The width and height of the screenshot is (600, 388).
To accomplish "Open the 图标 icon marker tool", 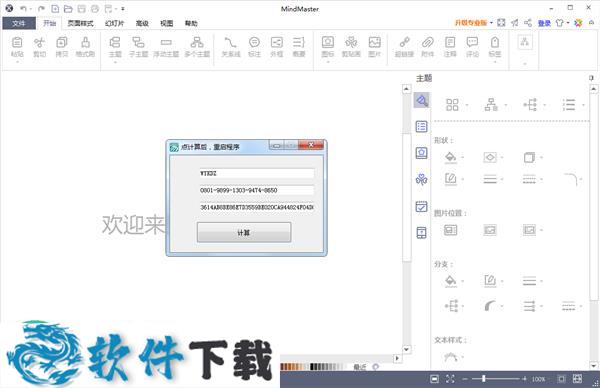I will point(328,47).
